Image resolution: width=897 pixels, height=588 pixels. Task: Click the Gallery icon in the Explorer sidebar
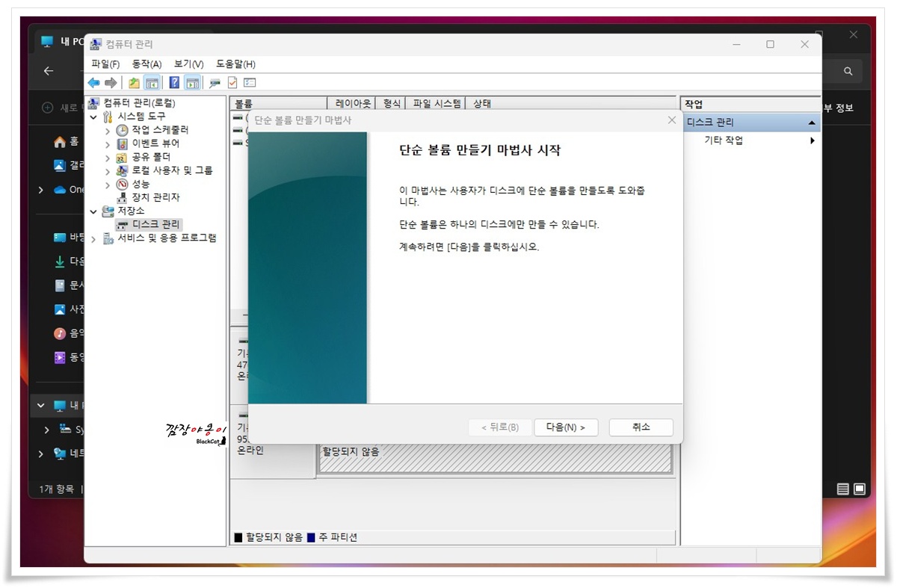60,165
